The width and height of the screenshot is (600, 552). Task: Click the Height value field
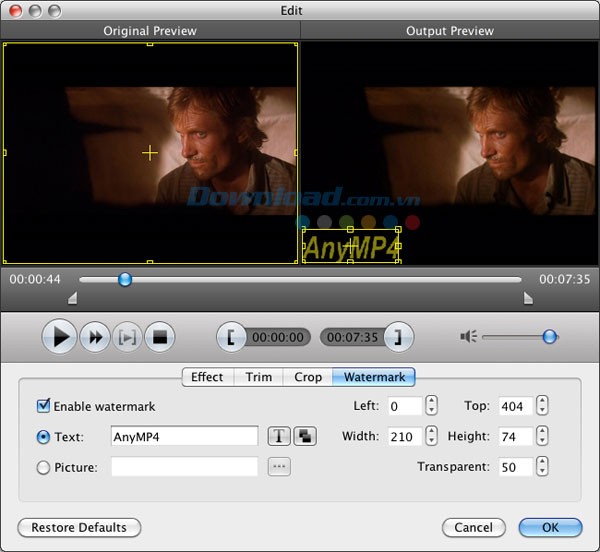pos(515,436)
